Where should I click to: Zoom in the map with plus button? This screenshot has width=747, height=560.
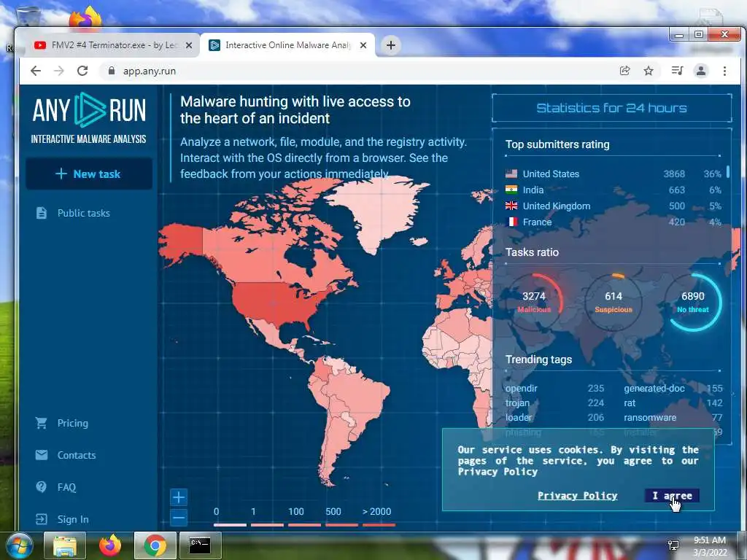(x=179, y=497)
